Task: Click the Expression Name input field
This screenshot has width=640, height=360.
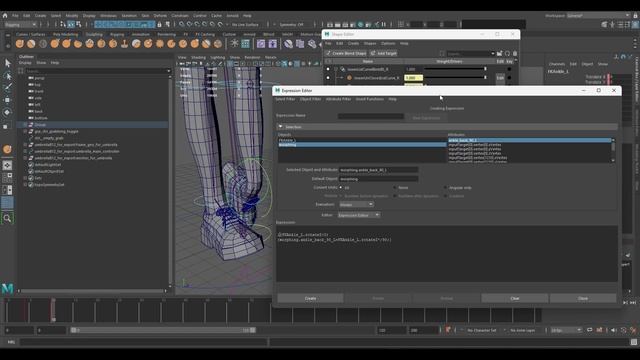Action: click(371, 116)
